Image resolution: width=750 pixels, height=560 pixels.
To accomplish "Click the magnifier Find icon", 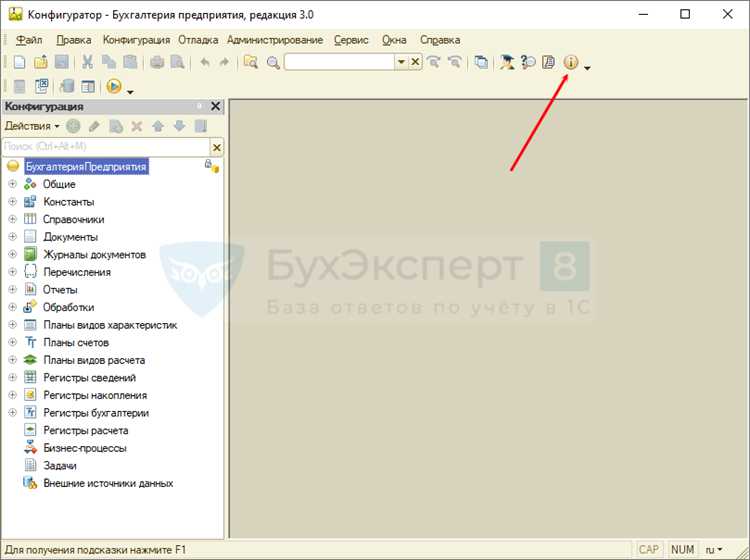I will point(273,63).
